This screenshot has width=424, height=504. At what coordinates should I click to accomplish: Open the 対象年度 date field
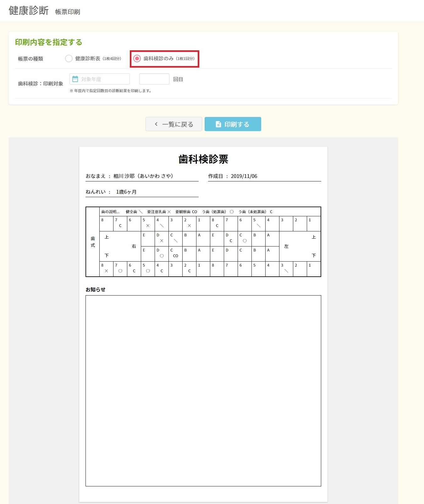pos(100,79)
